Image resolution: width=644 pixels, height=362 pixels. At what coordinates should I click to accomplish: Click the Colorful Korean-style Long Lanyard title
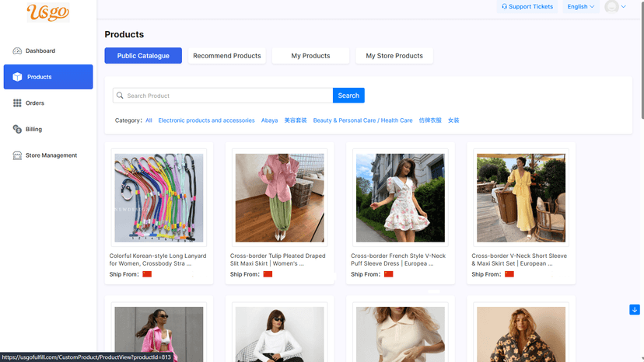(x=158, y=259)
